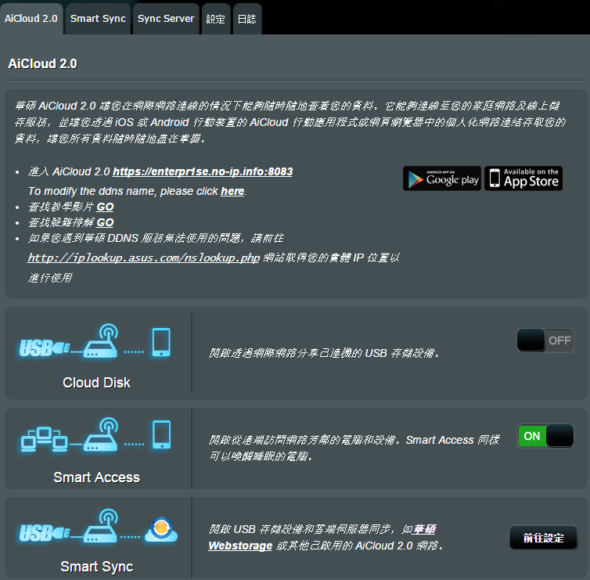Click the Smart Access computers-router-phone icon
Image resolution: width=590 pixels, height=580 pixels.
pos(96,435)
